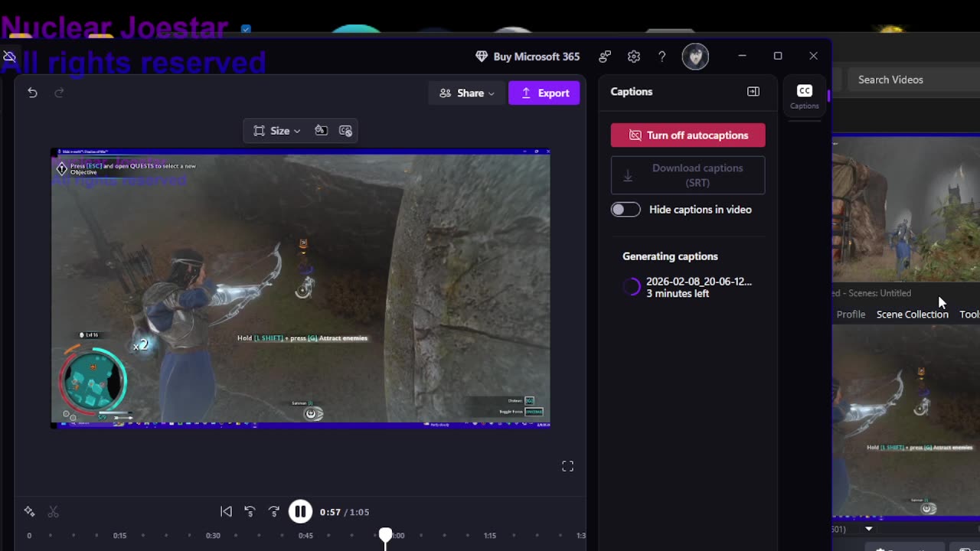
Task: Click the diamond Buy Microsoft 365 icon
Action: [x=482, y=56]
